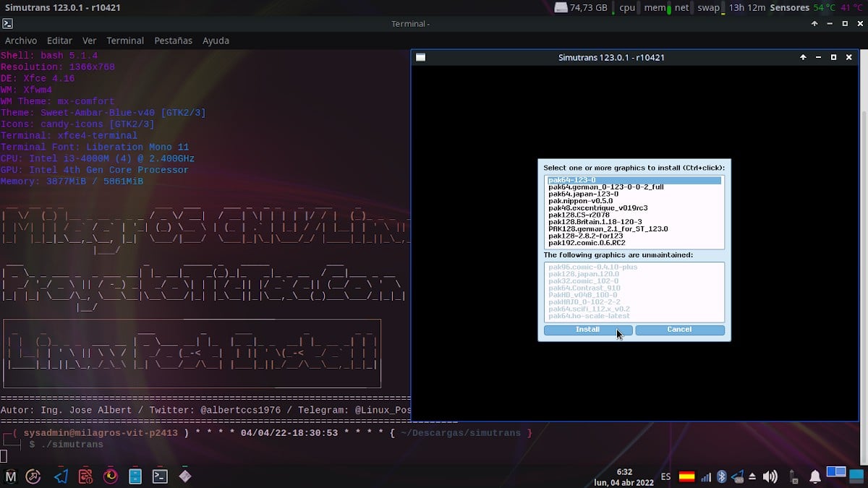
Task: Select pak128.Britain.1.18-120-3 graphics set
Action: click(x=595, y=222)
